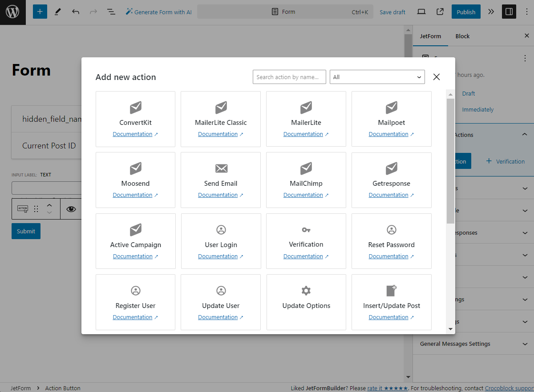The image size is (534, 392).
Task: Toggle the eye preview in the block toolbar
Action: point(71,208)
